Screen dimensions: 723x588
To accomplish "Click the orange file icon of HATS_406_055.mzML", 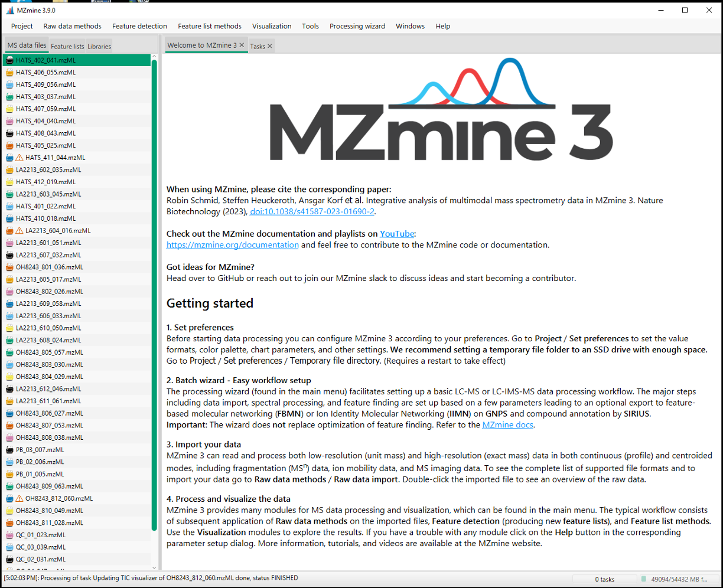I will (9, 73).
